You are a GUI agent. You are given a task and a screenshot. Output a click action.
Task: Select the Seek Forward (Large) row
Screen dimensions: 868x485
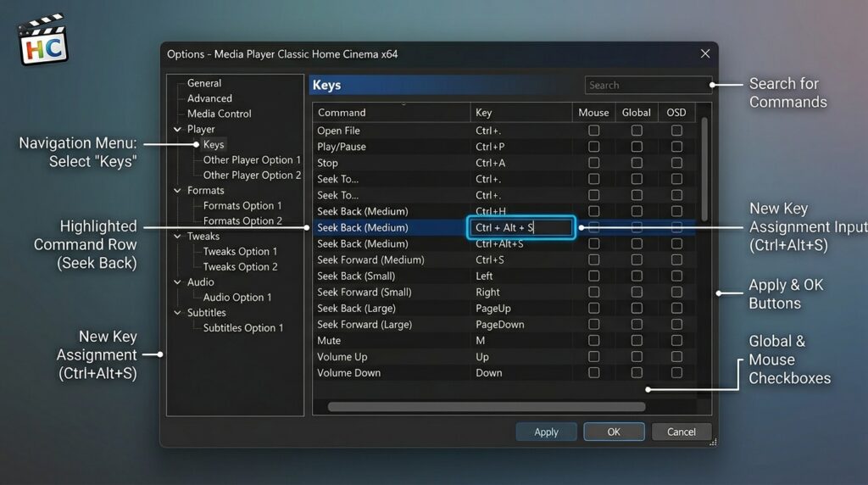[x=504, y=325]
